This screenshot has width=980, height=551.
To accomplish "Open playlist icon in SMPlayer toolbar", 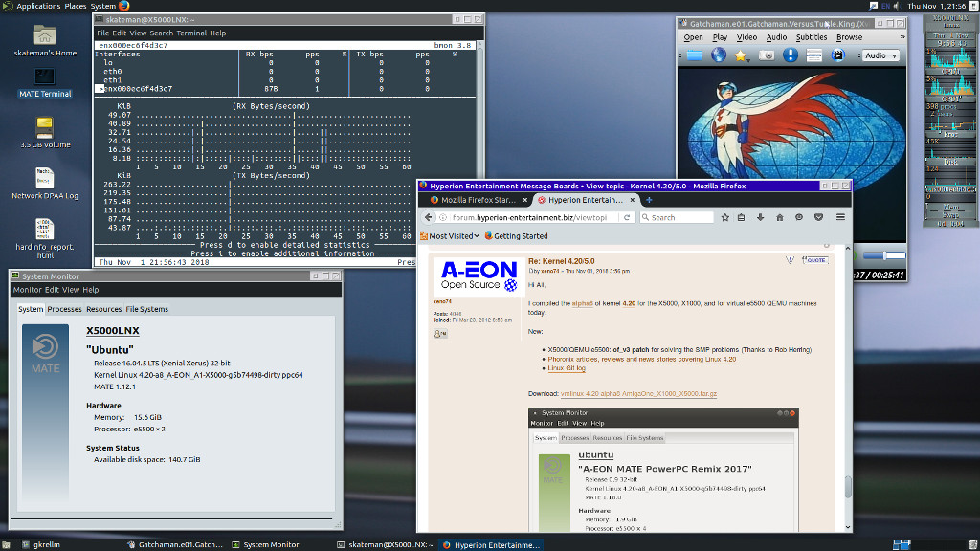I will pos(813,55).
